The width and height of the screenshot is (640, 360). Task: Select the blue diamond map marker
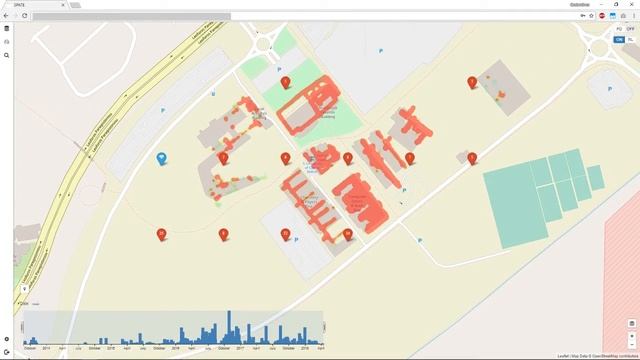162,158
